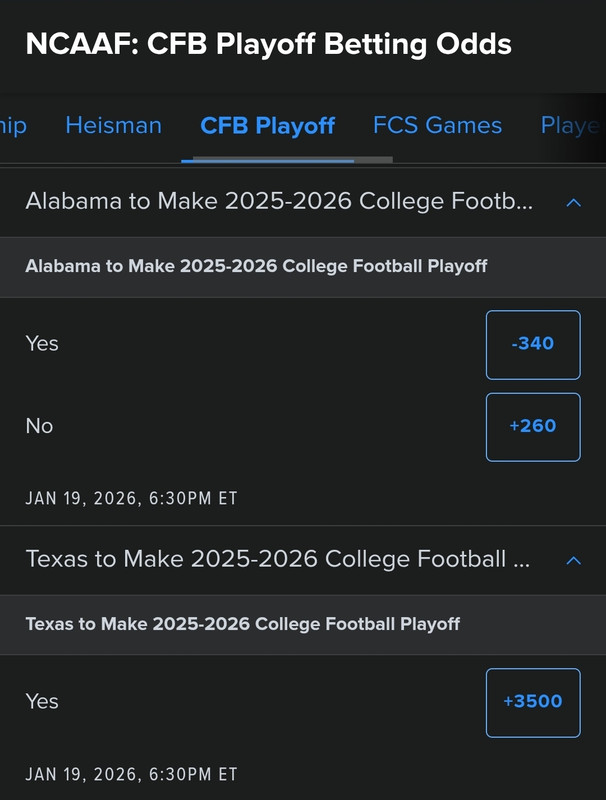Click the No outcome label under Alabama
This screenshot has width=606, height=800.
(x=39, y=426)
